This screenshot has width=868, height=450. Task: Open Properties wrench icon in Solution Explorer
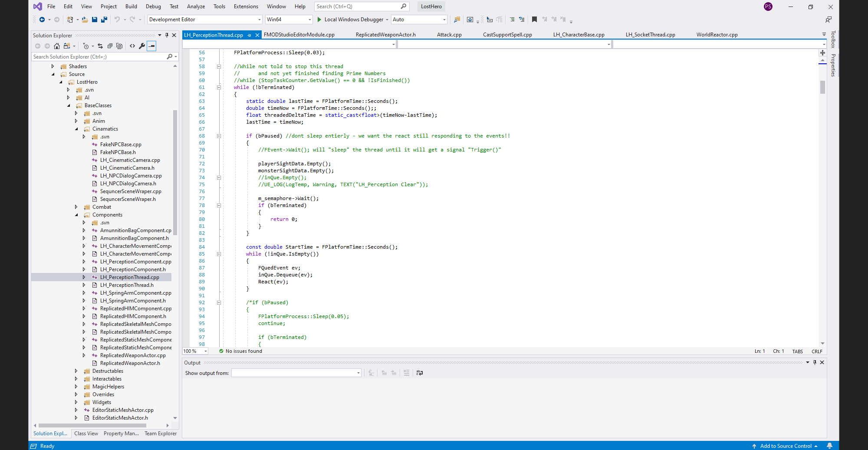click(x=142, y=46)
